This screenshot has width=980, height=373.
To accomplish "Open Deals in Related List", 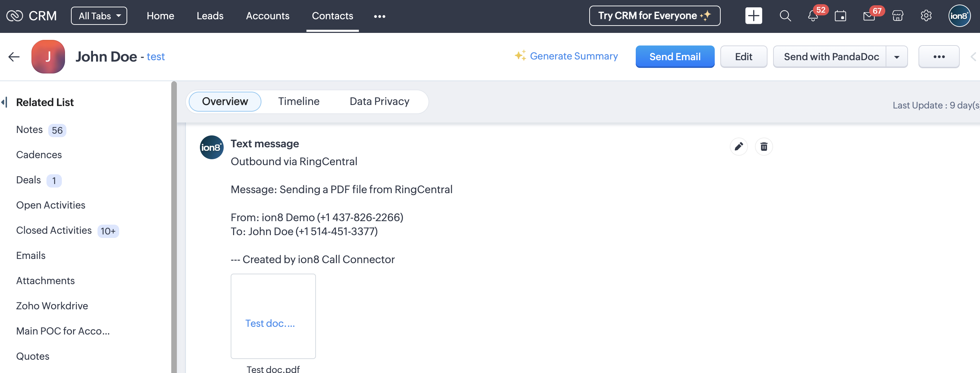I will pyautogui.click(x=29, y=180).
